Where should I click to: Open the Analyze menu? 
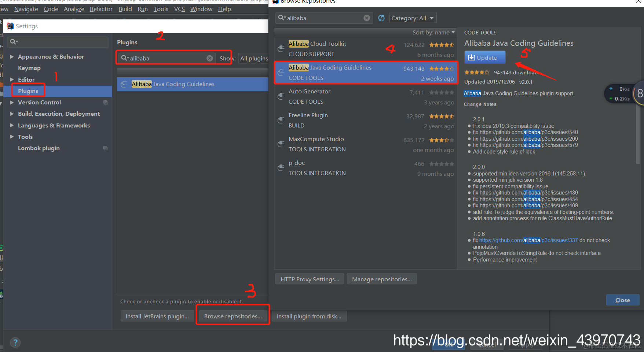(x=74, y=9)
